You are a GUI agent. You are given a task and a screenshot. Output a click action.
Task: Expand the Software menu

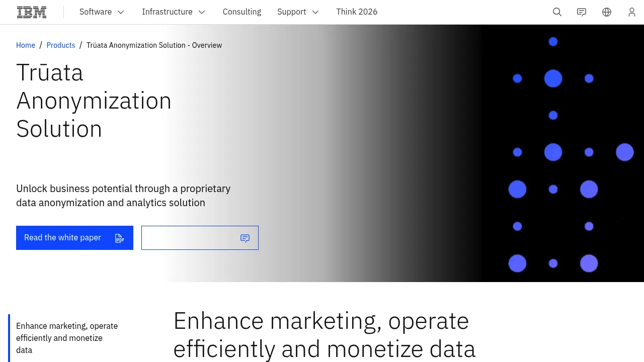(x=102, y=12)
